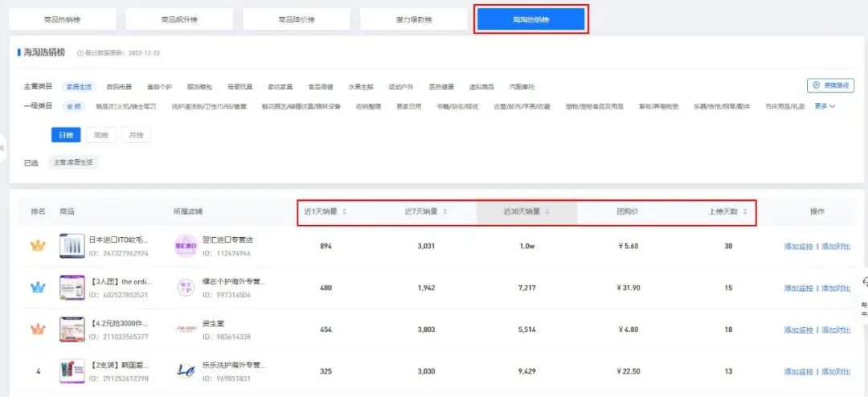The image size is (868, 397).
Task: Expand 更多 first-level categories
Action: click(x=825, y=106)
